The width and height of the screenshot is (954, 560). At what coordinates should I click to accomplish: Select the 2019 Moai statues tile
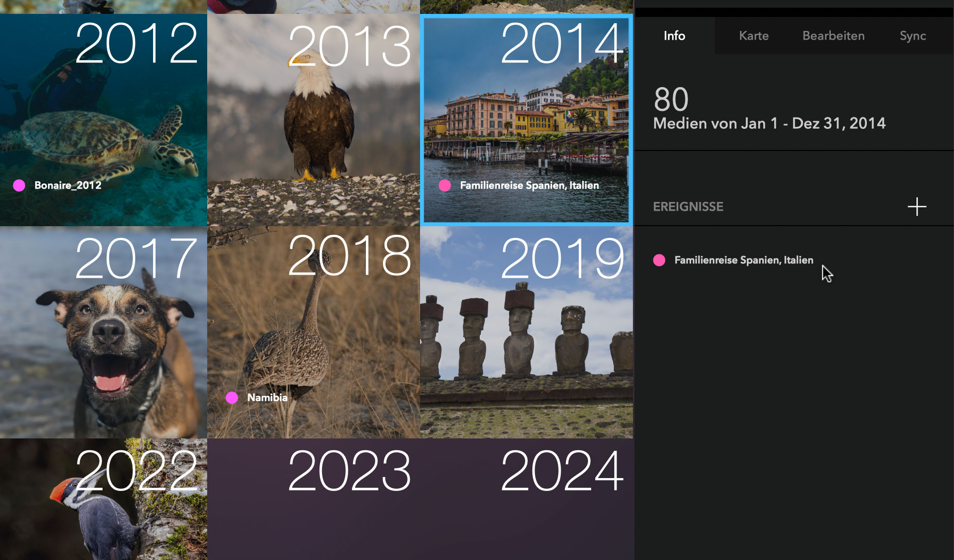(526, 332)
